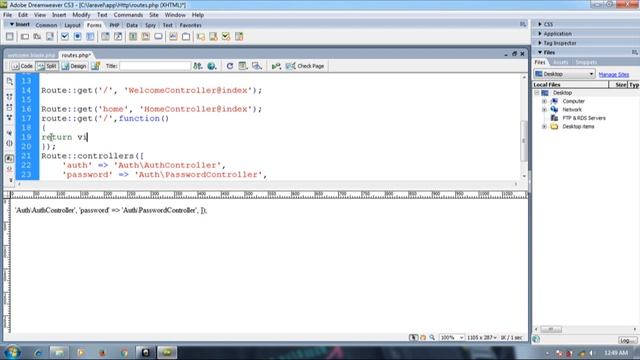Activate Select tool in status bar
The image size is (640, 360).
[x=413, y=338]
